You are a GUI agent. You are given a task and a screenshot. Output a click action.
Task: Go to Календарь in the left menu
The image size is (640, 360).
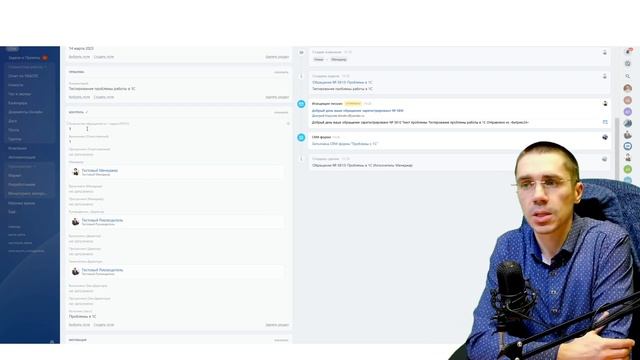coord(18,103)
